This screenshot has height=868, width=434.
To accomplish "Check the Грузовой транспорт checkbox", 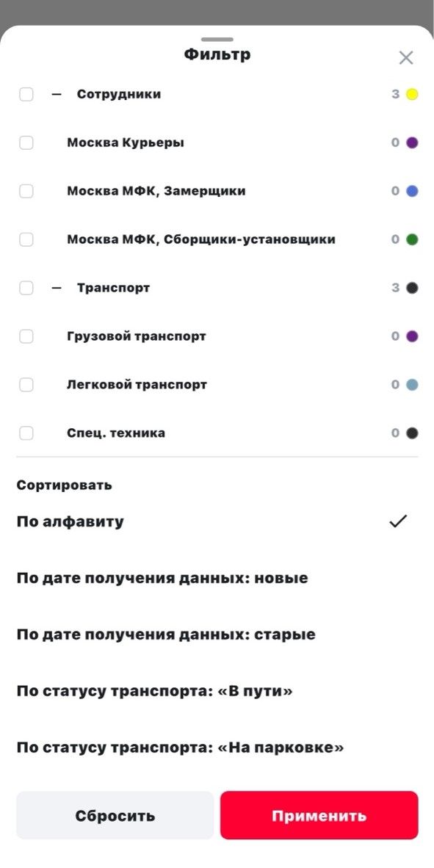I will (x=26, y=336).
